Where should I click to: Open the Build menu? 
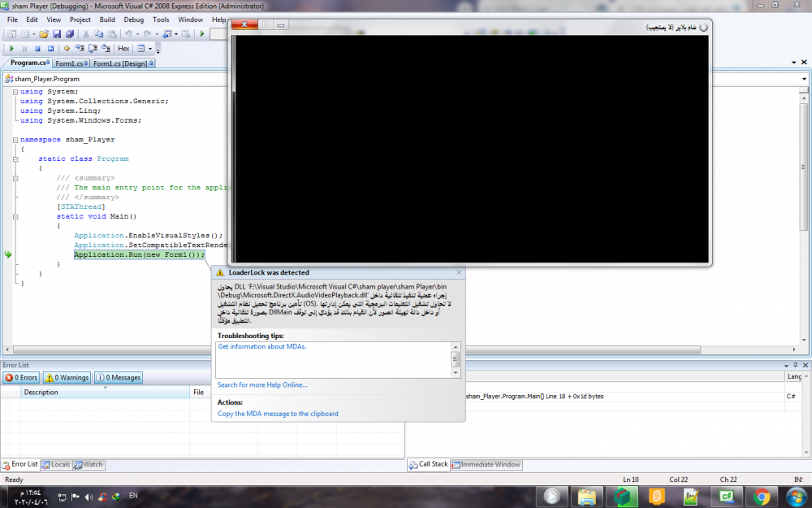point(107,20)
